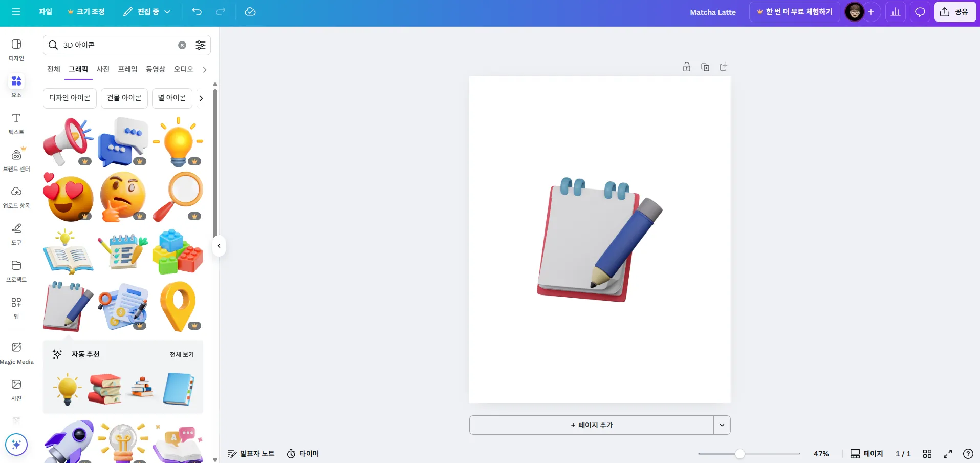Open the 텍스트 text panel
The width and height of the screenshot is (980, 463).
click(16, 123)
